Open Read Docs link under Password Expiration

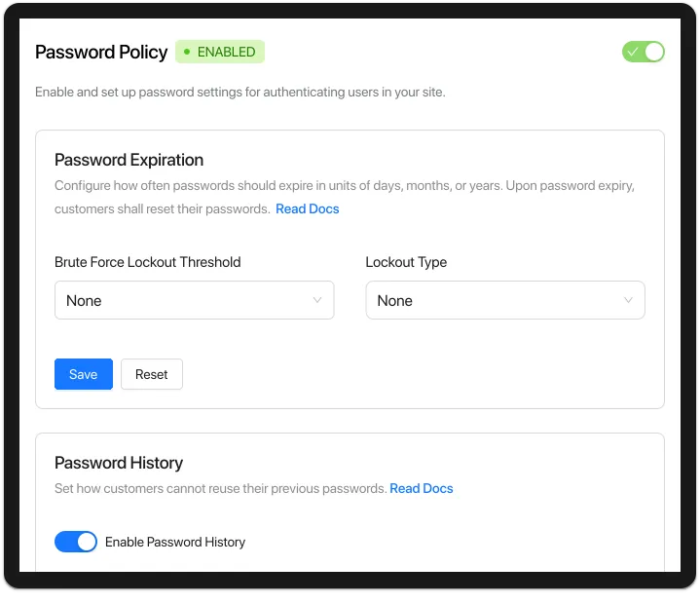point(307,208)
